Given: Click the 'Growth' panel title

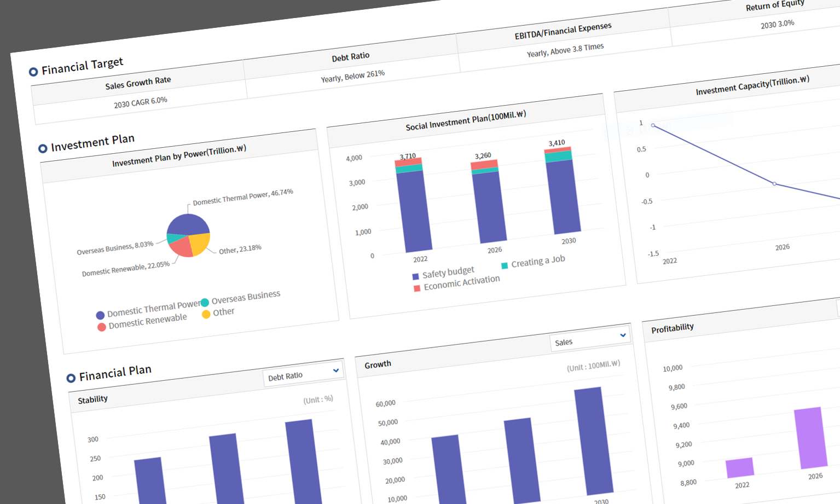Looking at the screenshot, I should [378, 364].
